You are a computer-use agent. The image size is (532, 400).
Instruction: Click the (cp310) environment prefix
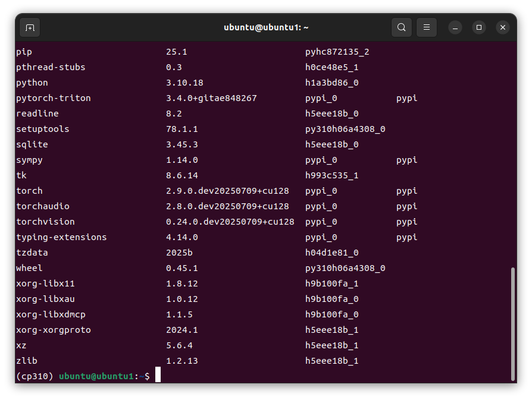(35, 376)
